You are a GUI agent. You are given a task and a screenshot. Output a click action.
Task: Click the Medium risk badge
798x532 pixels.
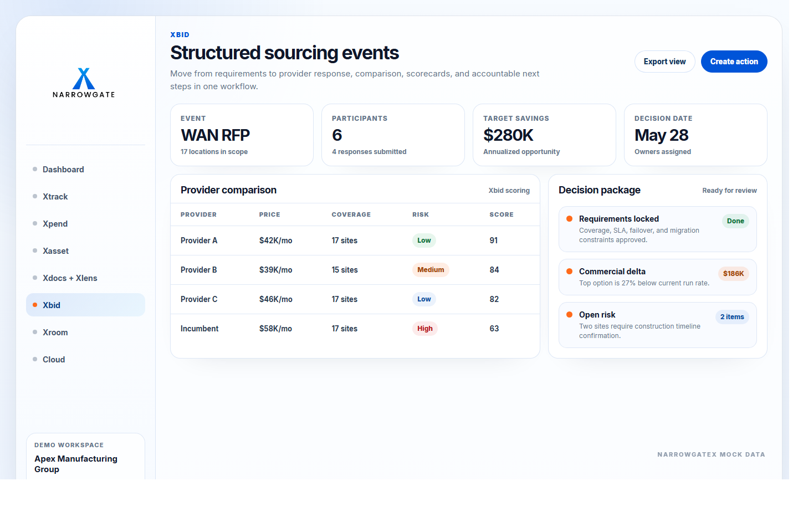431,270
